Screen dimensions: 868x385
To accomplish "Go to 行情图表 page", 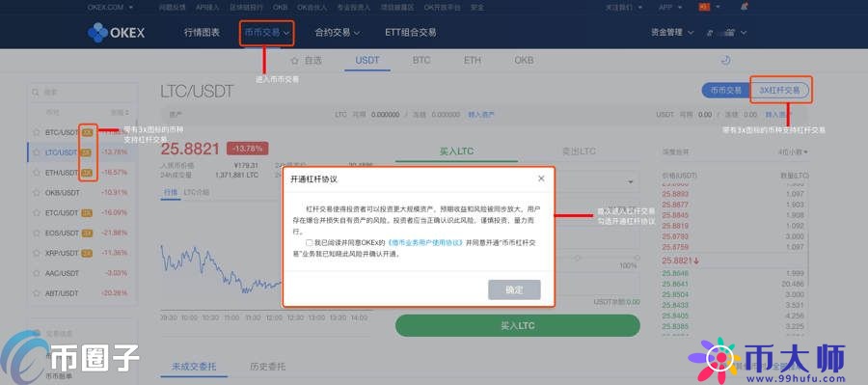I will pos(203,33).
